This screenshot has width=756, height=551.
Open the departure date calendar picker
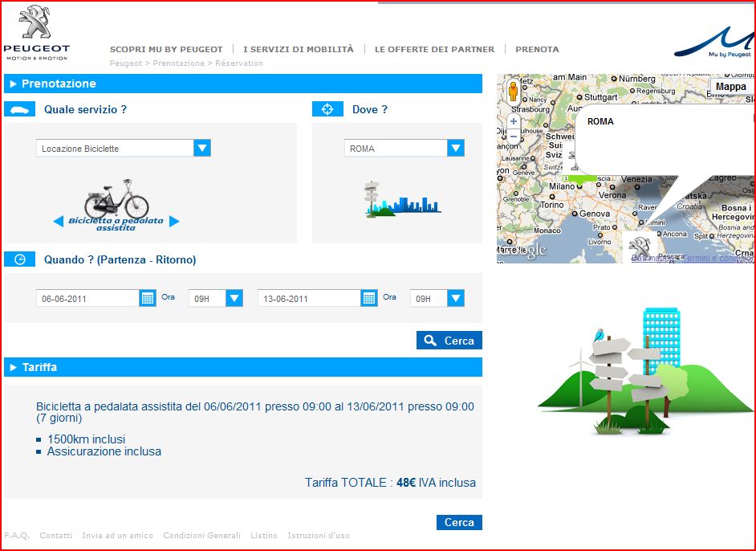[148, 298]
